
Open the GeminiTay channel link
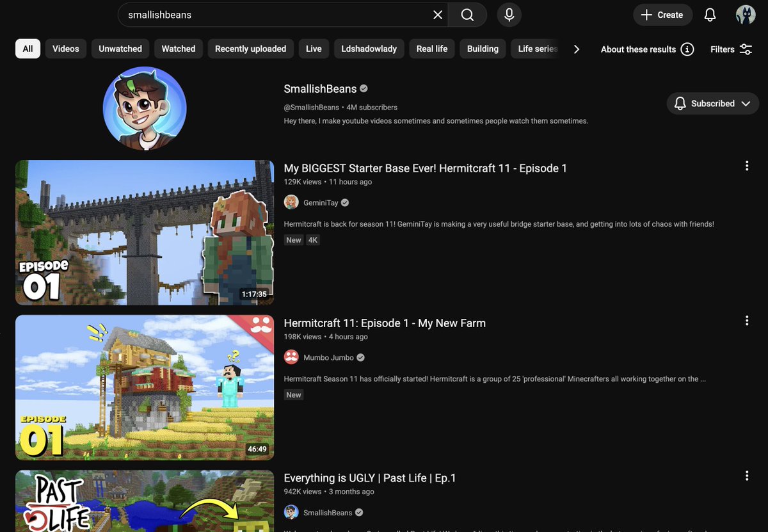click(322, 203)
